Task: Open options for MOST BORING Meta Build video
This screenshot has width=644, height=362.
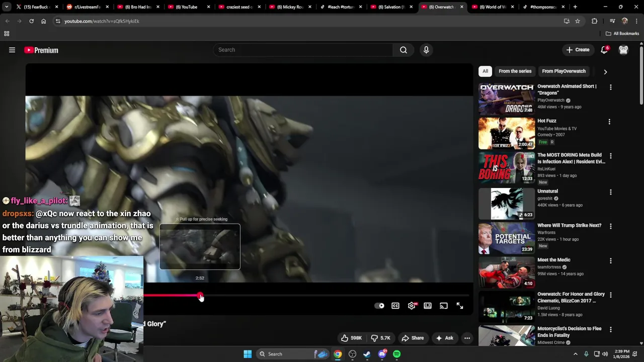Action: click(611, 156)
